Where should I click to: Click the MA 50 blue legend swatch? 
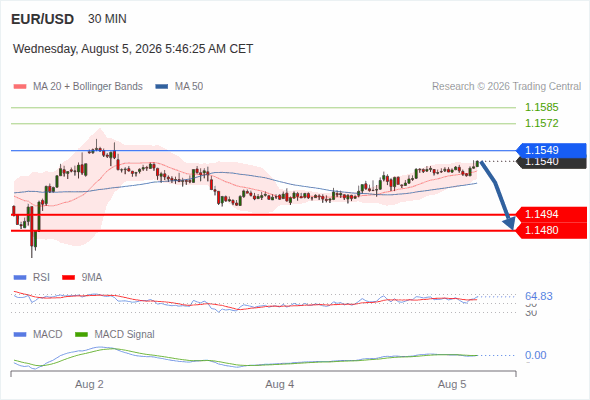click(x=162, y=87)
